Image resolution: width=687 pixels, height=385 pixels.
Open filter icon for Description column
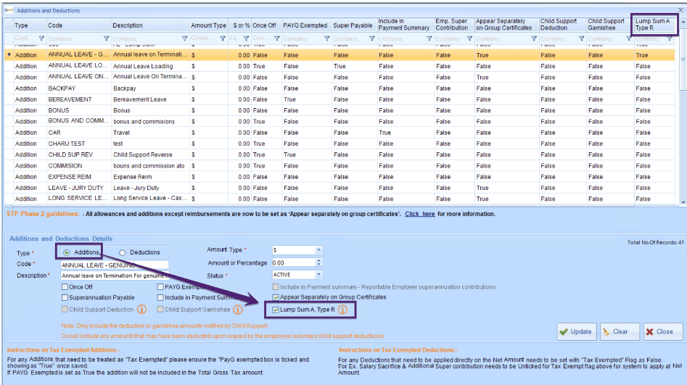(x=184, y=39)
